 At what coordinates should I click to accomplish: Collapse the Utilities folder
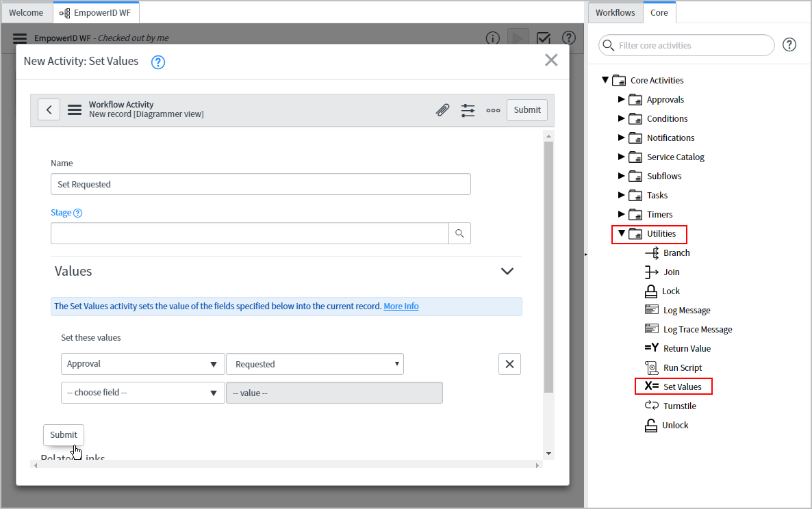pos(622,233)
